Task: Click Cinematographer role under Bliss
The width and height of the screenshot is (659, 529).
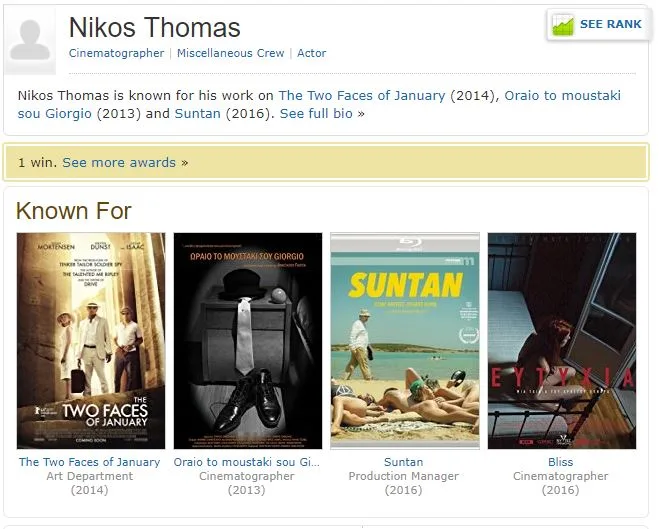Action: [561, 476]
